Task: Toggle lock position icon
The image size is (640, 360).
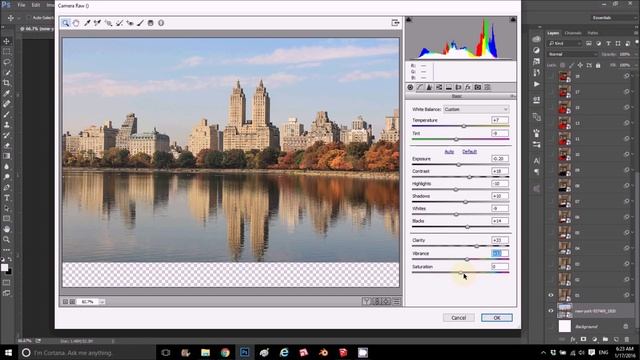Action: tap(580, 65)
